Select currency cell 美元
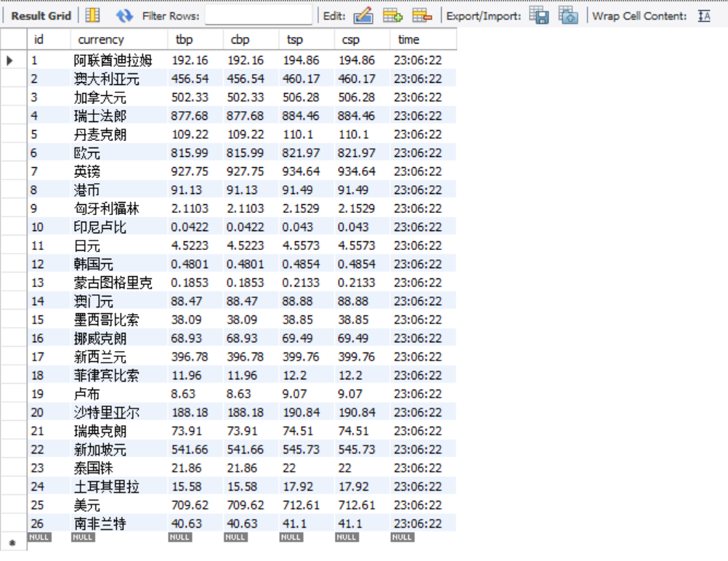 [x=119, y=505]
